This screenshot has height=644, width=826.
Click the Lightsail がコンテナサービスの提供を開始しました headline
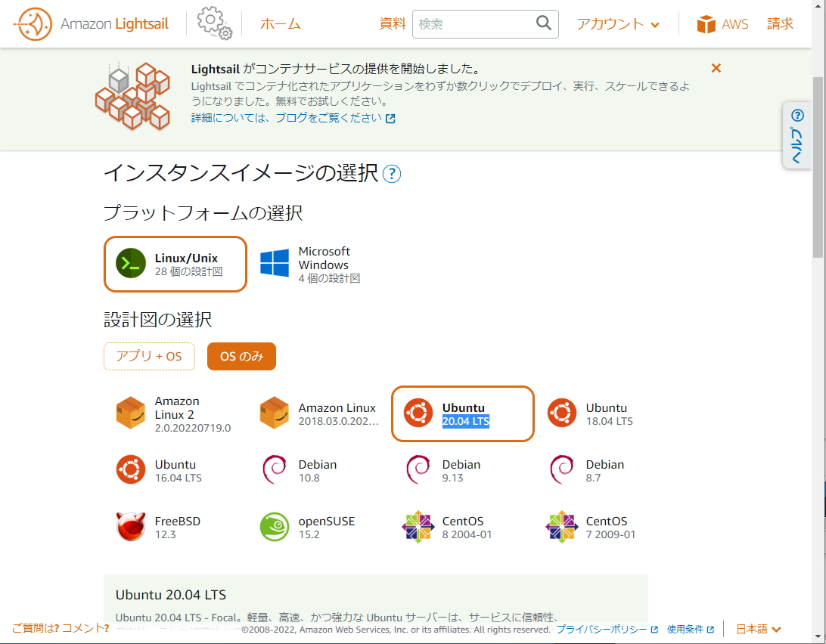coord(335,69)
